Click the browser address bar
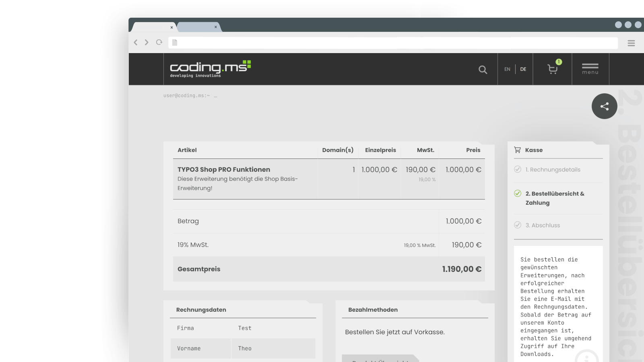644x362 pixels. [393, 43]
